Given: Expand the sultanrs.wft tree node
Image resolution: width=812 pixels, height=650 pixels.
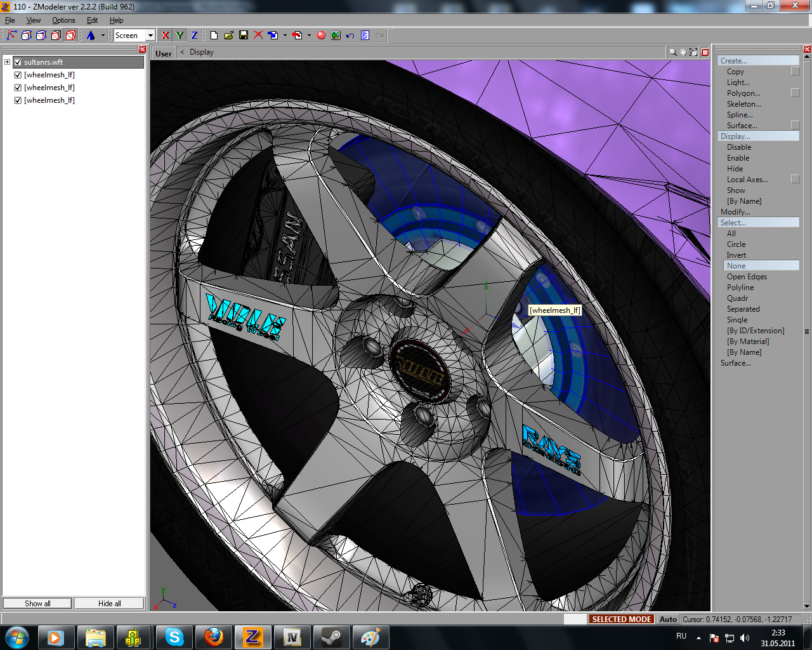Looking at the screenshot, I should click(7, 62).
